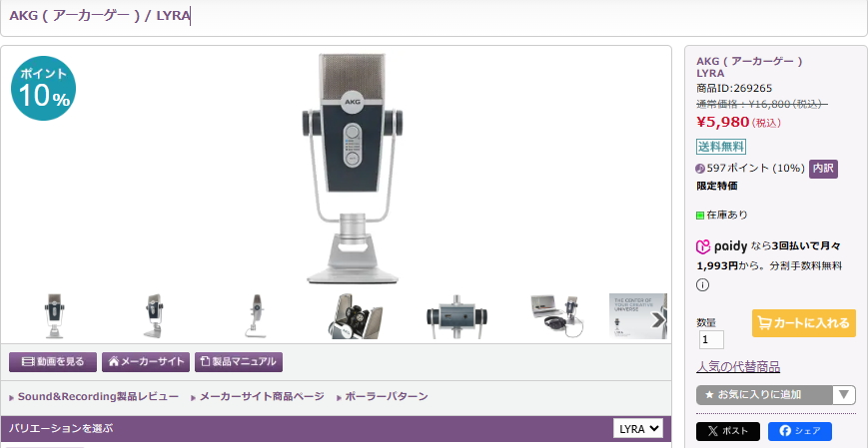Image resolution: width=868 pixels, height=448 pixels.
Task: Select the side-profile microphone thumbnail
Action: click(x=255, y=316)
